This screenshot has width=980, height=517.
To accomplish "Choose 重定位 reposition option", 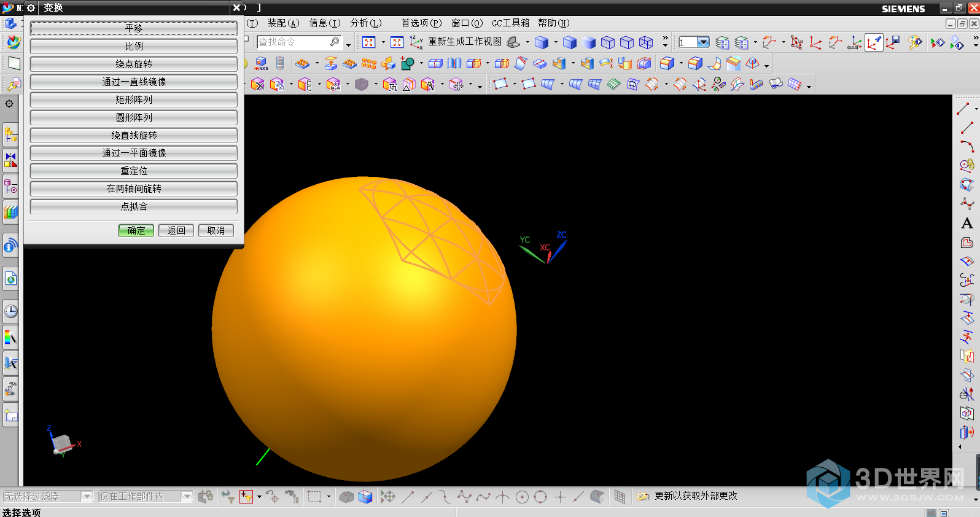I will 134,171.
